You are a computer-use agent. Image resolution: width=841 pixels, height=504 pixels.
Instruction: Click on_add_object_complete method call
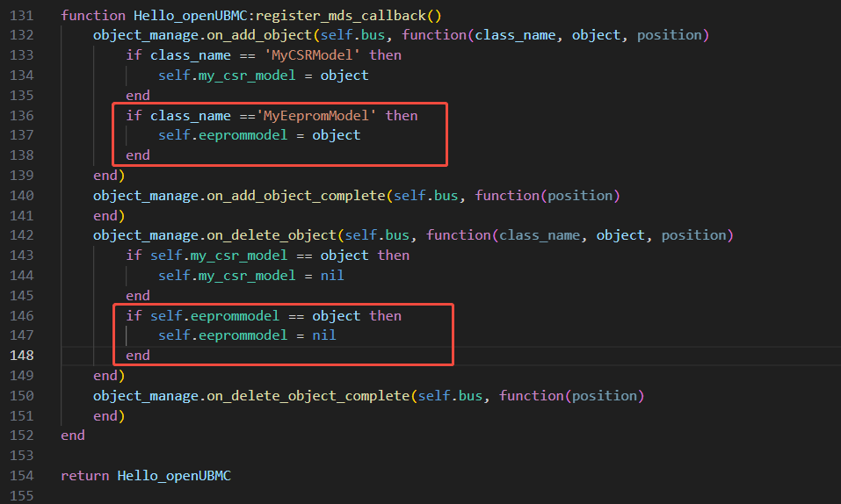point(295,195)
